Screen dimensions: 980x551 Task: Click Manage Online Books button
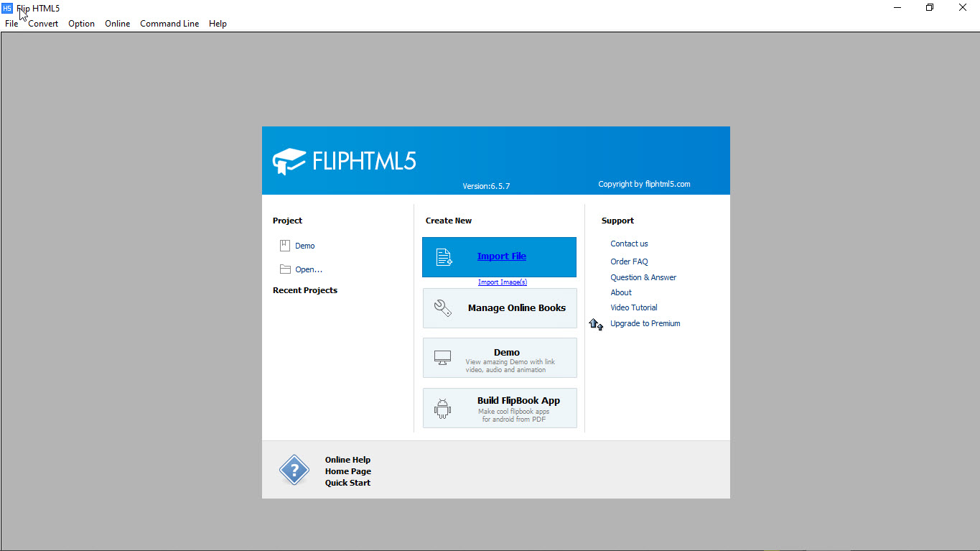point(500,308)
